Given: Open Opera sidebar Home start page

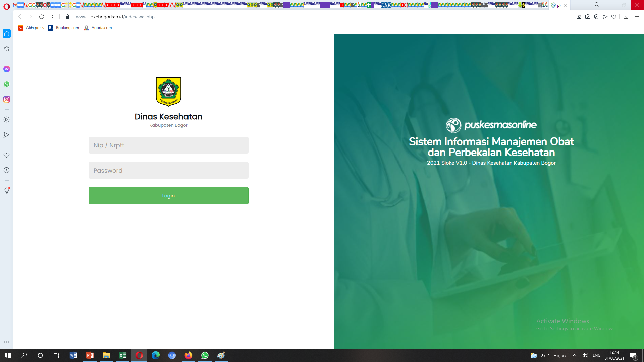Looking at the screenshot, I should click(7, 34).
